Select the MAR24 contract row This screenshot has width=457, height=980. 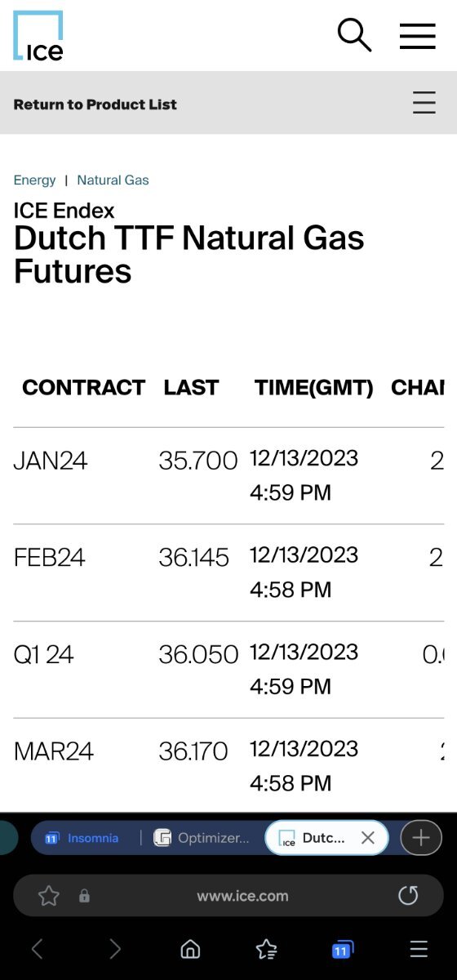point(228,766)
